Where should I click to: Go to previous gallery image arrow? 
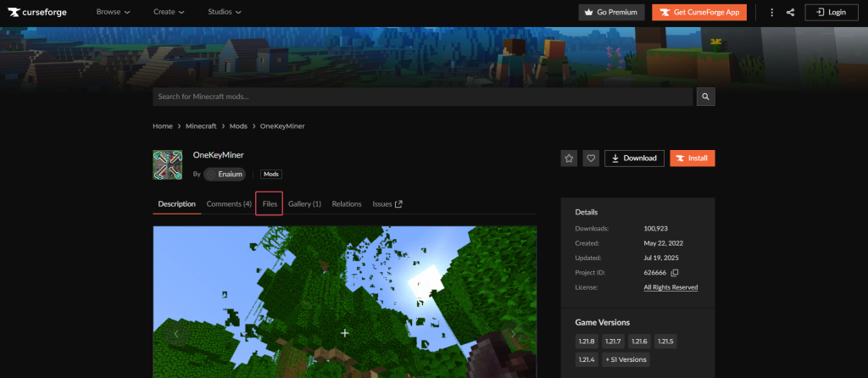175,334
